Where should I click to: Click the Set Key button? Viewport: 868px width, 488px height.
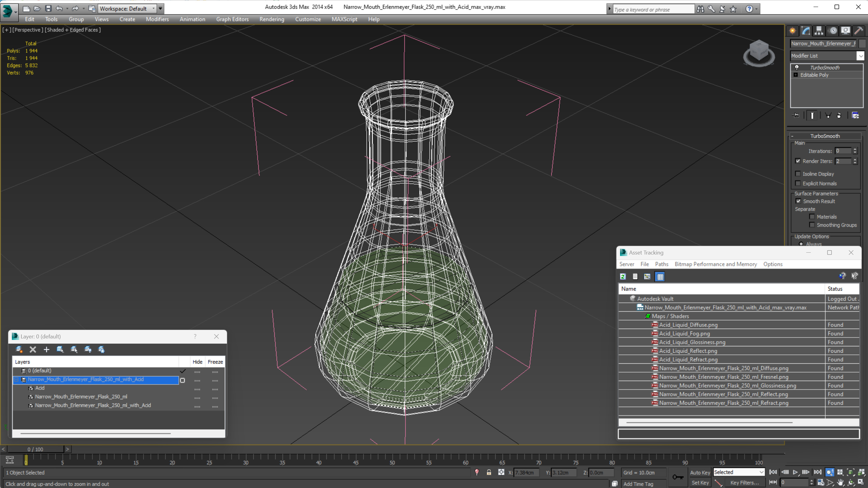click(x=700, y=483)
